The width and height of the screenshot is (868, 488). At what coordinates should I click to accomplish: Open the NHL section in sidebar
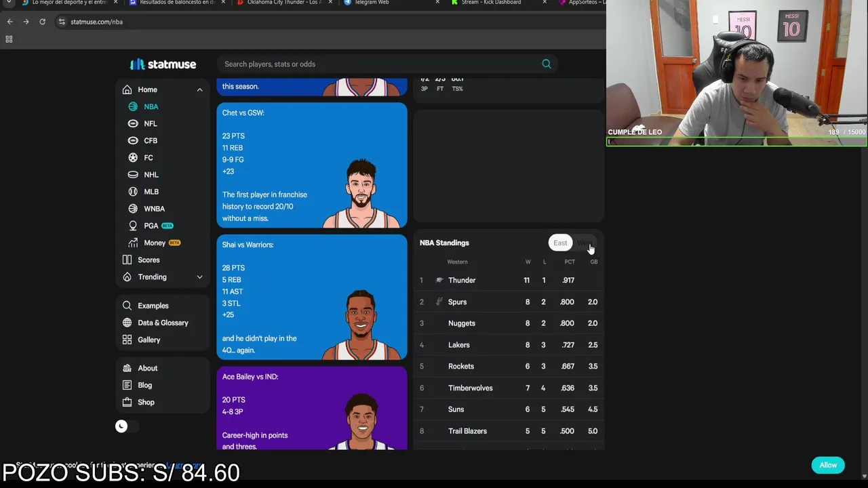point(151,174)
